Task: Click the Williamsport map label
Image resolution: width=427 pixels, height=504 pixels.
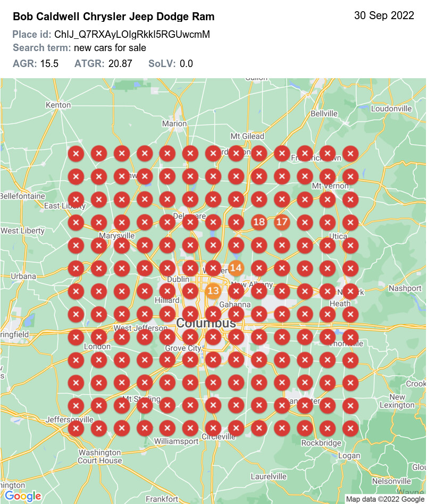Action: click(x=176, y=441)
